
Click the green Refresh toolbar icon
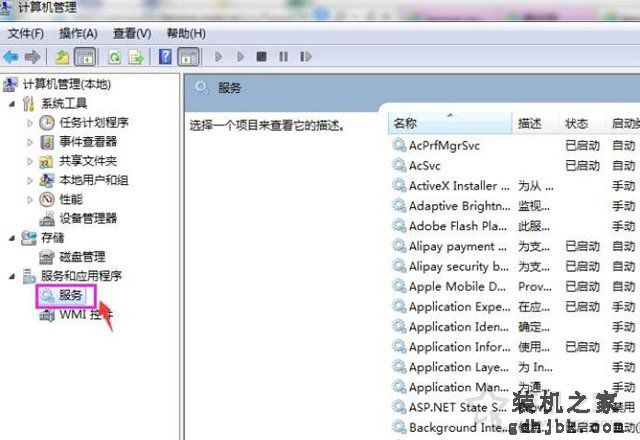pos(114,56)
